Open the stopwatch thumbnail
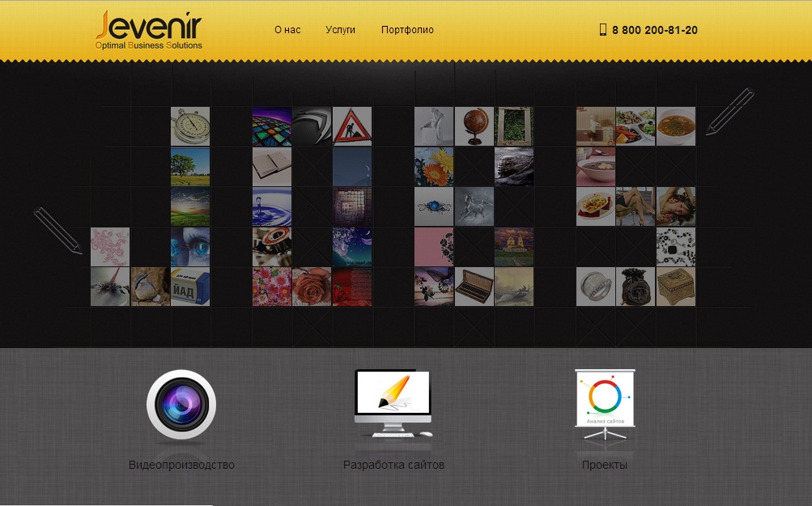 (190, 126)
